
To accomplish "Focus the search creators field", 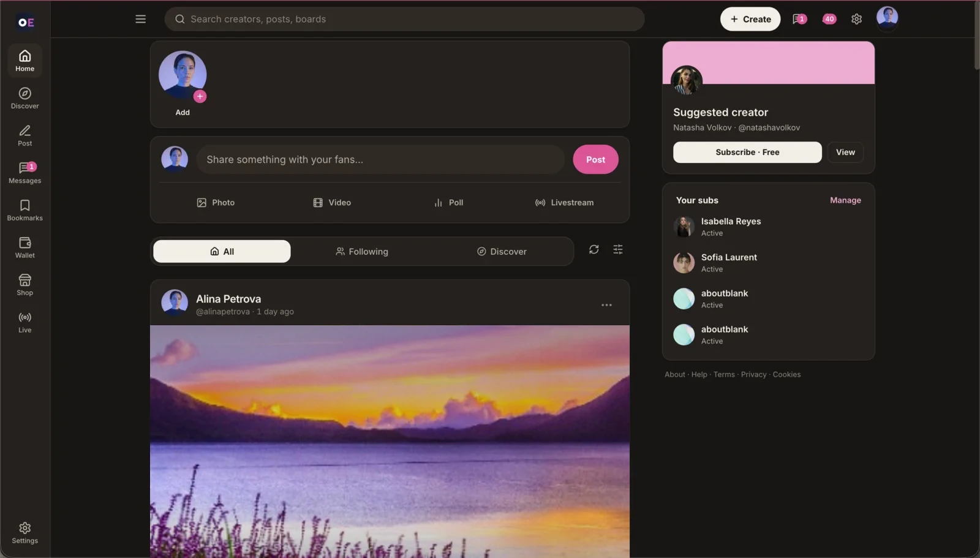I will click(x=404, y=19).
